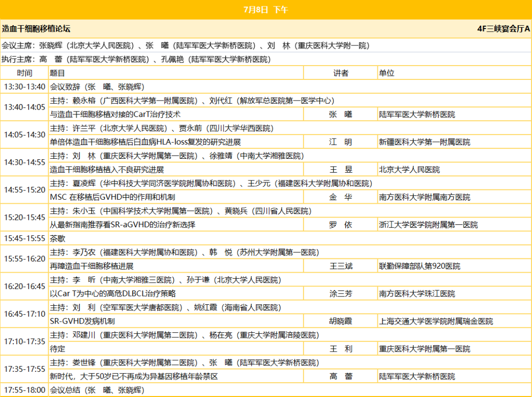Select the '新时代，大于50岁' transplant age topic

click(176, 376)
